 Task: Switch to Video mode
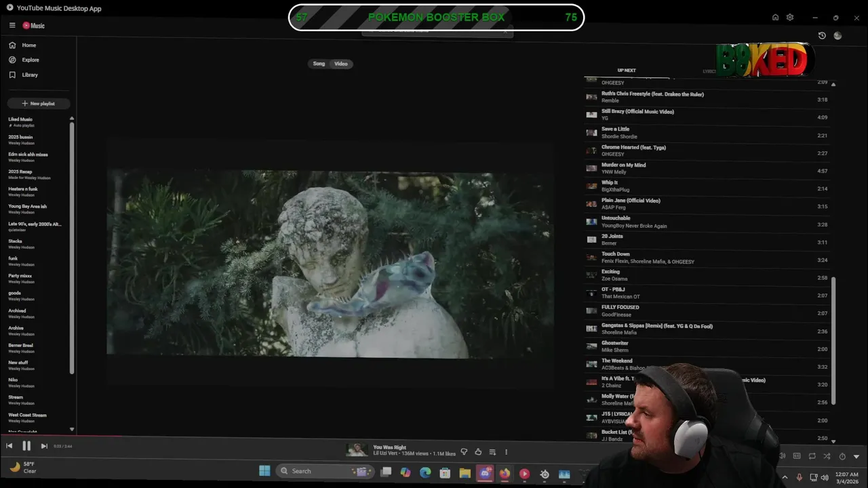click(341, 64)
